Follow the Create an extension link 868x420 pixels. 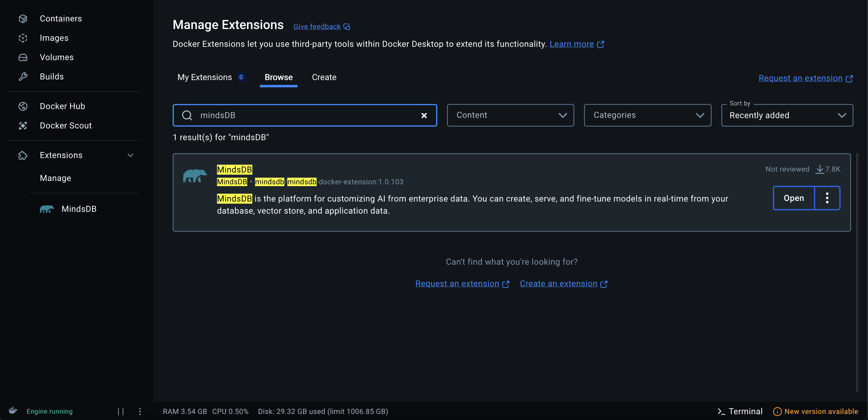[558, 284]
